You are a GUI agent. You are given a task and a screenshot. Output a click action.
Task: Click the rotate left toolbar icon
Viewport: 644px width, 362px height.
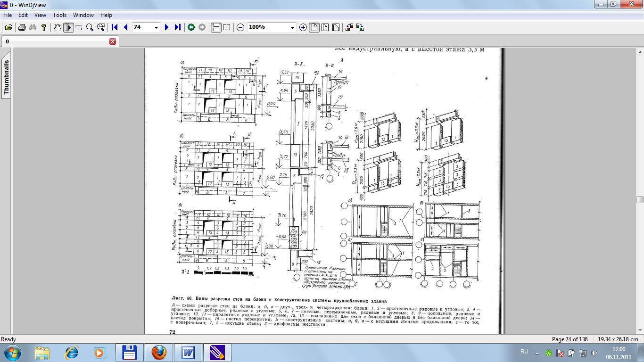[x=350, y=27]
